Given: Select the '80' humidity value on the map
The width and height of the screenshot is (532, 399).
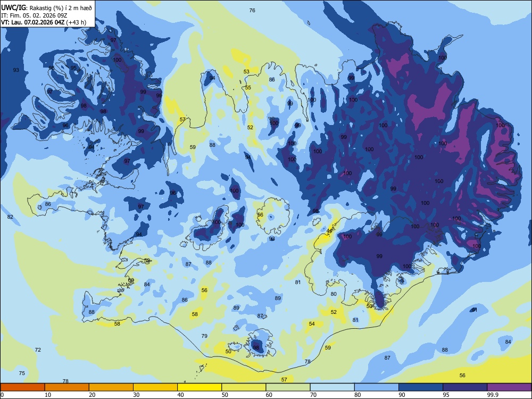Looking at the screenshot, I should tap(334, 294).
